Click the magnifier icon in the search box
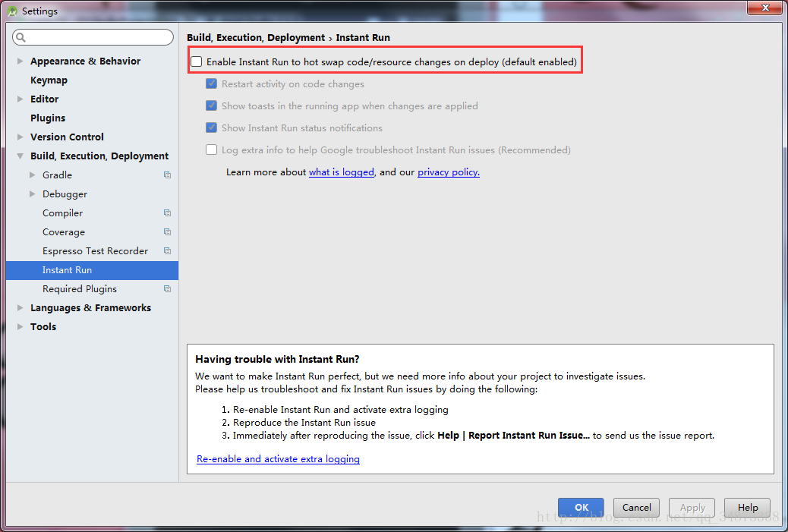The height and width of the screenshot is (532, 788). 20,37
